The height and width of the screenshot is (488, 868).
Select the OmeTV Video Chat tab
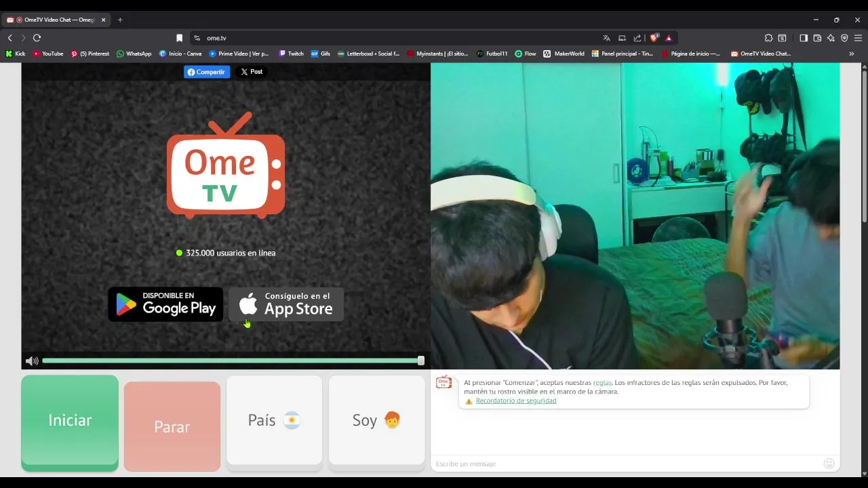tap(56, 20)
